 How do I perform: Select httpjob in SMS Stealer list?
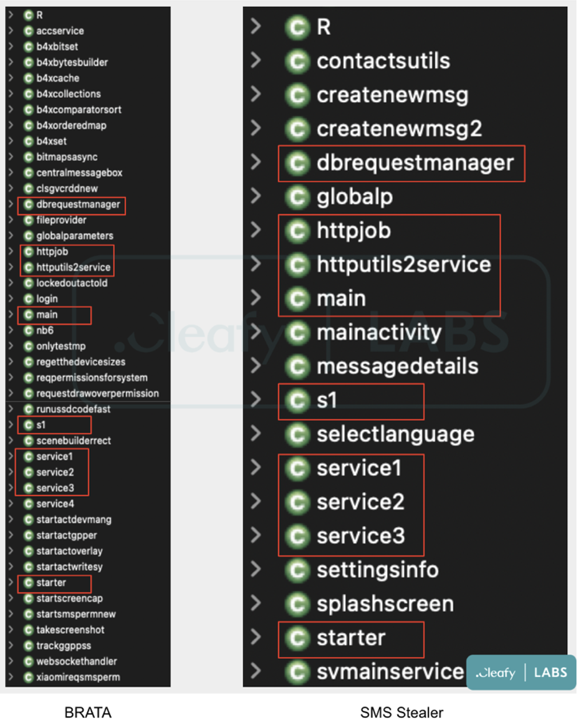coord(354,231)
